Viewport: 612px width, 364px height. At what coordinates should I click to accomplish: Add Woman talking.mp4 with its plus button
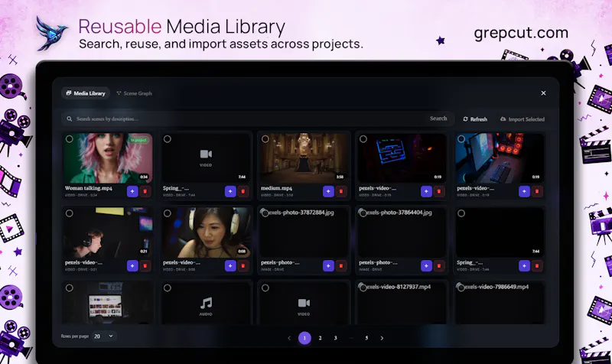132,191
